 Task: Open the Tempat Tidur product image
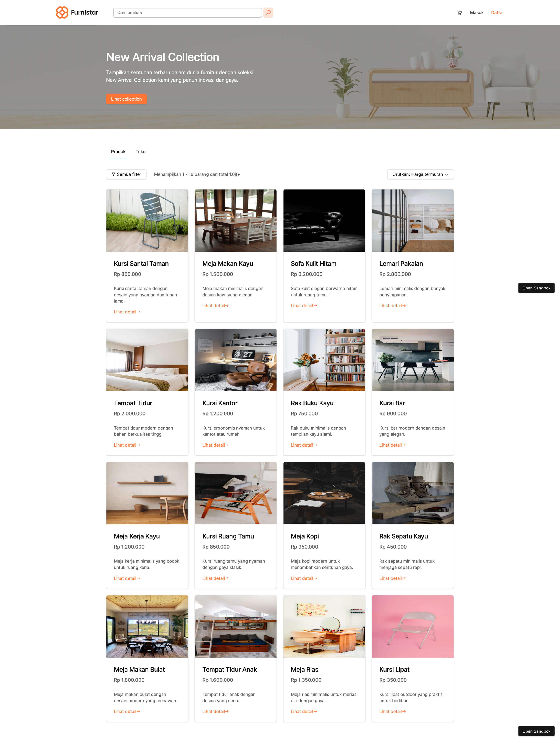(x=147, y=360)
